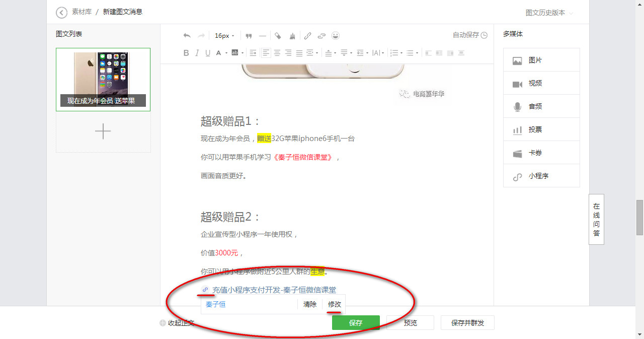Select the iPhone article thumbnail

tap(103, 80)
